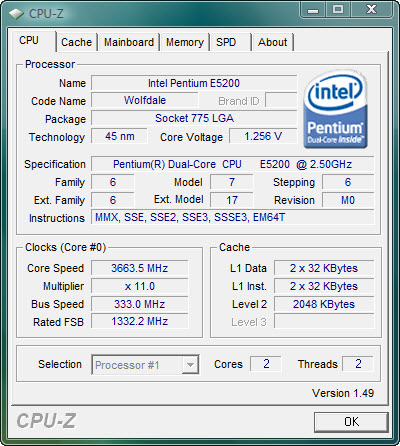Switch to the Cache tab
Screen dimensions: 400x446
77,42
